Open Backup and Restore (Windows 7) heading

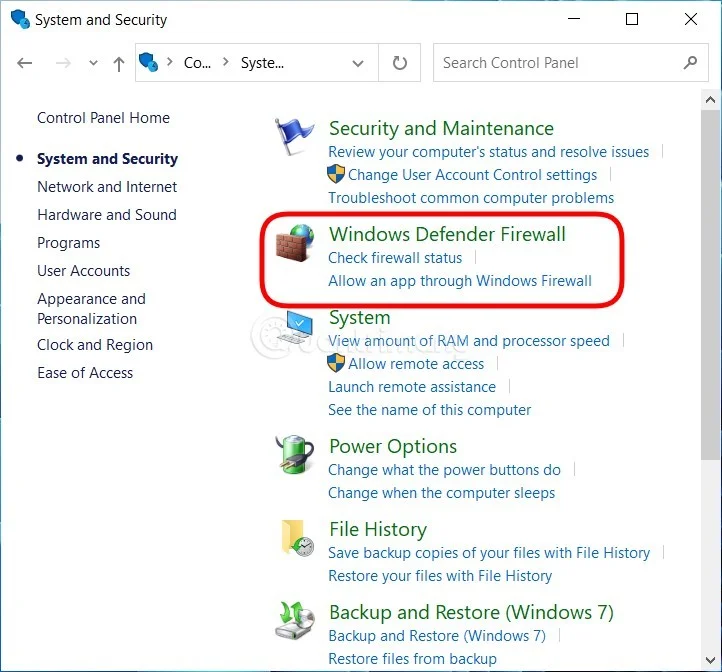pyautogui.click(x=471, y=613)
